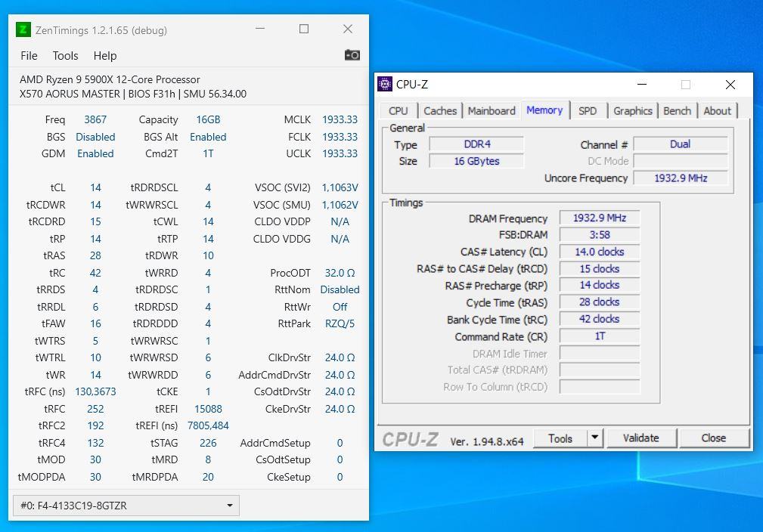The height and width of the screenshot is (532, 763).
Task: Click the tRFC2 value 192
Action: point(95,426)
